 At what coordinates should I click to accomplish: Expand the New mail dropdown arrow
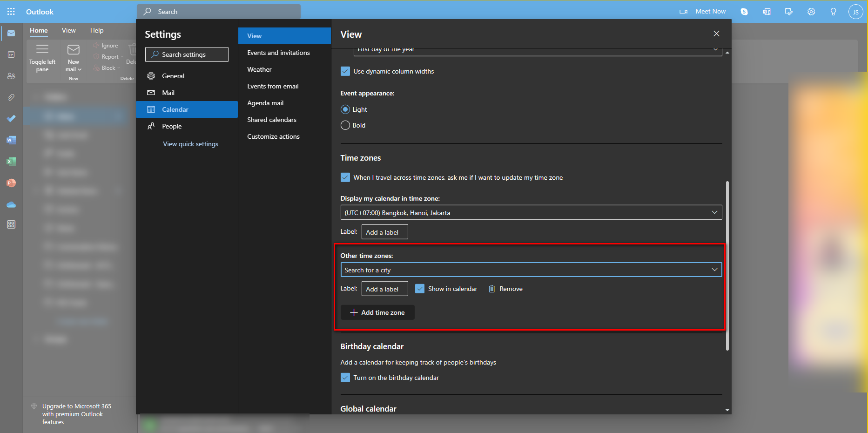[x=80, y=70]
